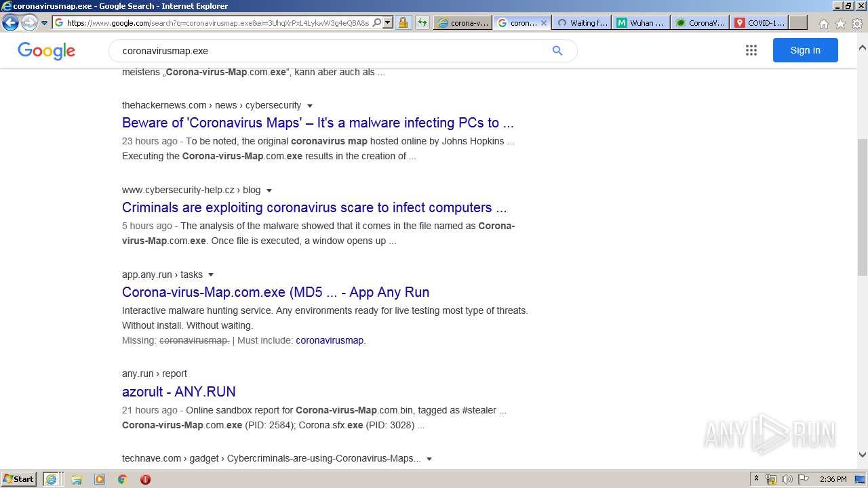
Task: Click the browser Back arrow button
Action: pos(10,22)
